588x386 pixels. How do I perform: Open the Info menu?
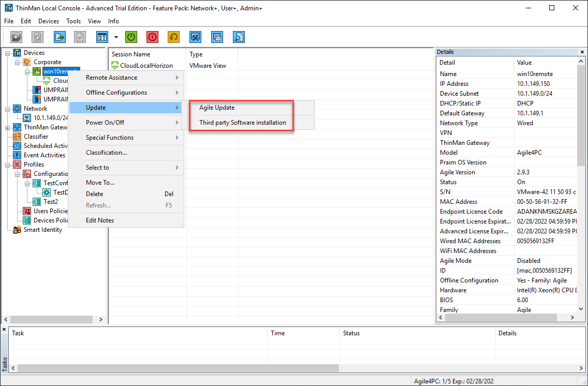pos(113,21)
